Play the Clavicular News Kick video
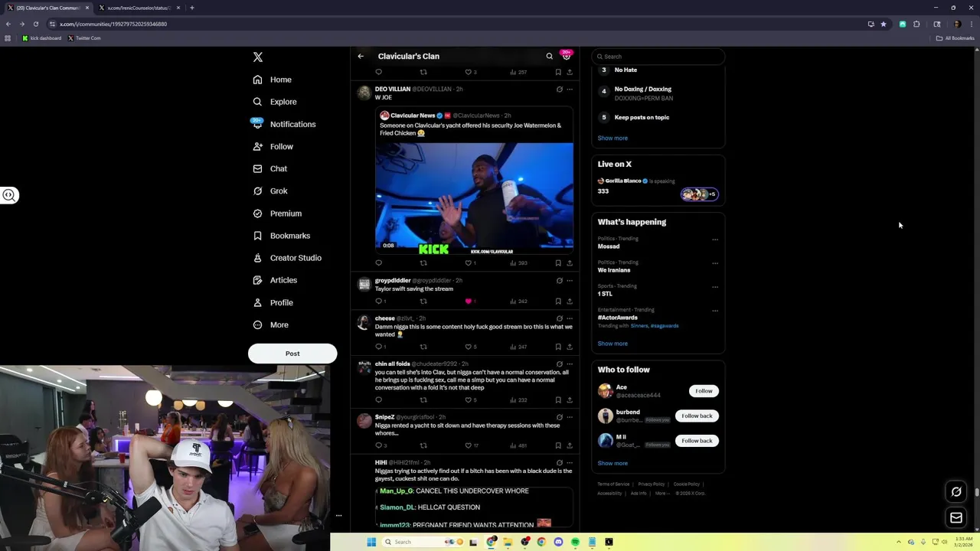 point(474,197)
